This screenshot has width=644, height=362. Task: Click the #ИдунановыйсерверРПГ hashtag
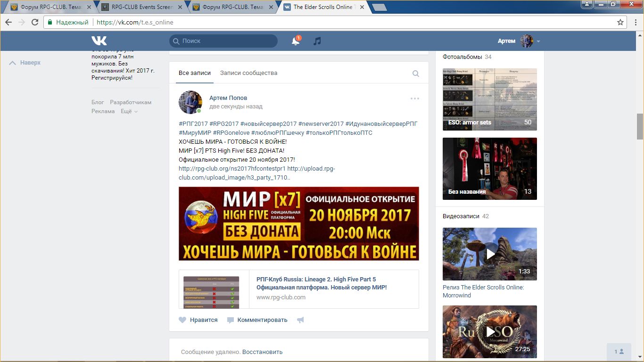[381, 124]
